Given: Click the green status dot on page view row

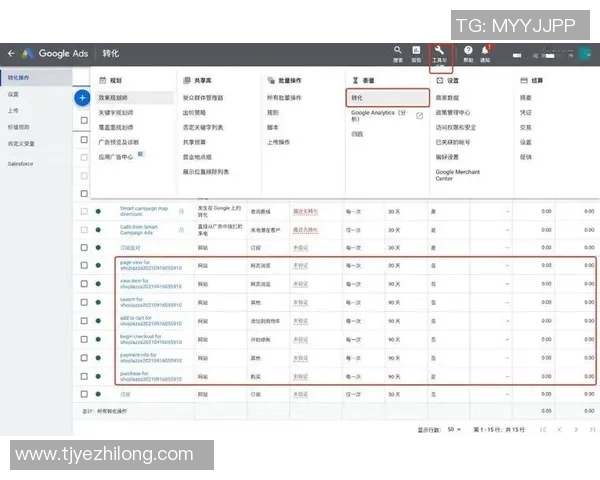Looking at the screenshot, I should pos(98,265).
